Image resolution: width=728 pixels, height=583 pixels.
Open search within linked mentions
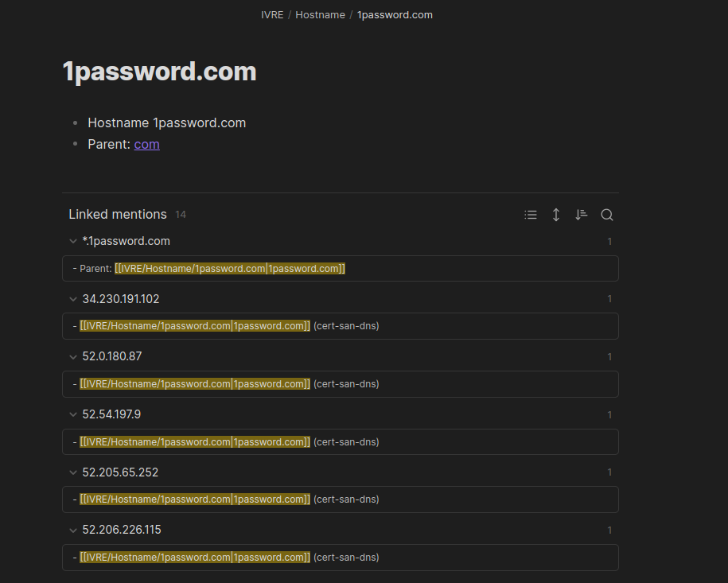tap(607, 215)
